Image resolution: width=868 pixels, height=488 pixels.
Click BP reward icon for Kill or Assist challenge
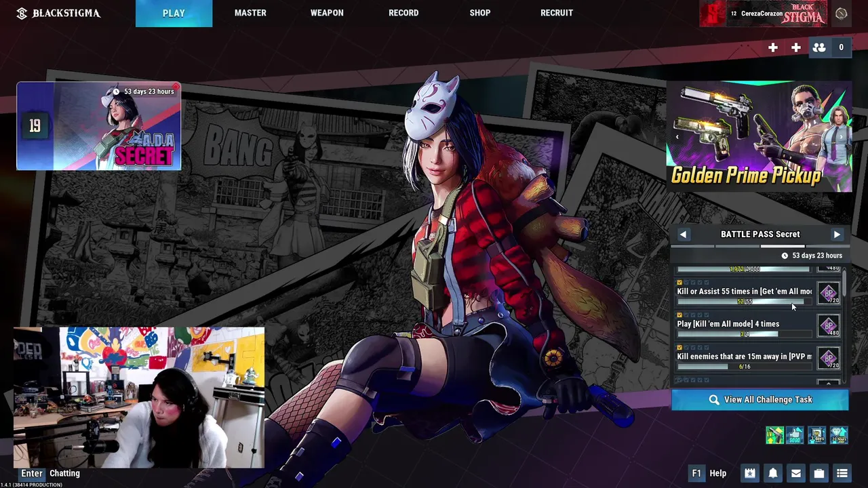coord(828,293)
